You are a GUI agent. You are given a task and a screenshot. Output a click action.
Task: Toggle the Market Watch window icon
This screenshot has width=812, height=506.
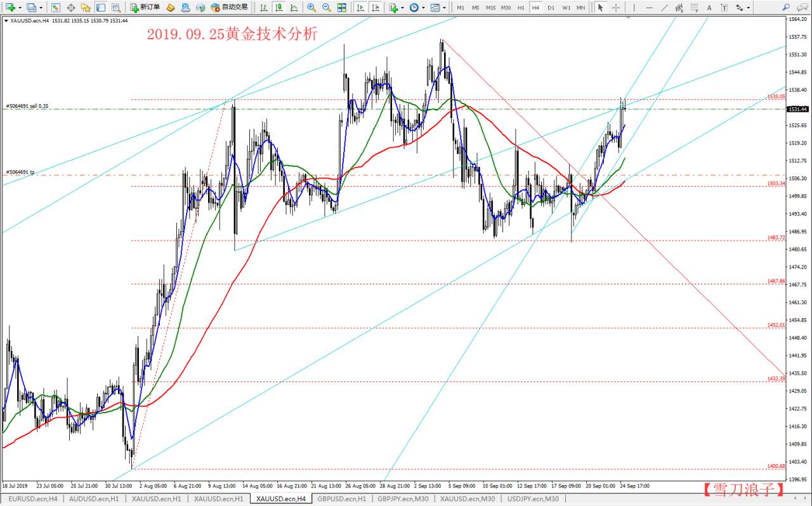[x=56, y=8]
